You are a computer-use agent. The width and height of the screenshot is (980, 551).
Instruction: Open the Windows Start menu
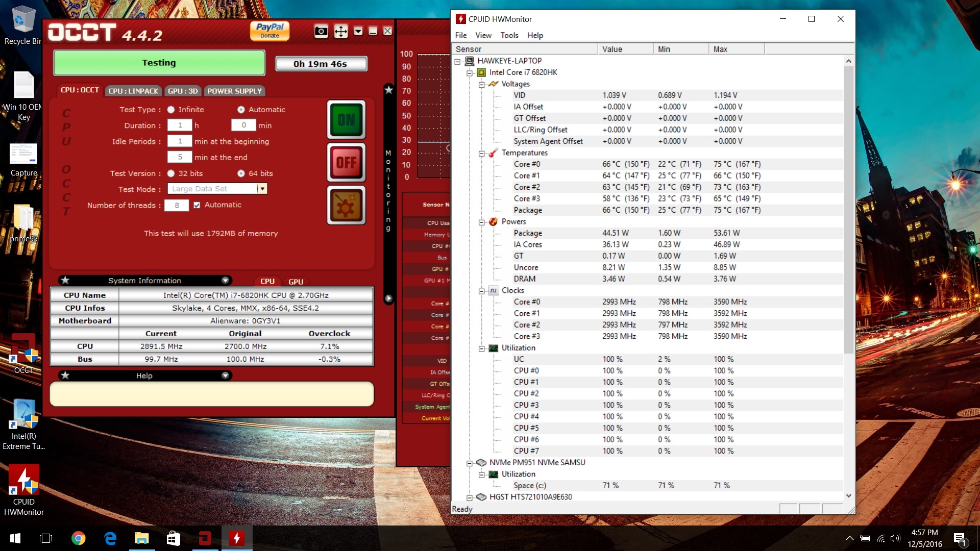[x=15, y=538]
